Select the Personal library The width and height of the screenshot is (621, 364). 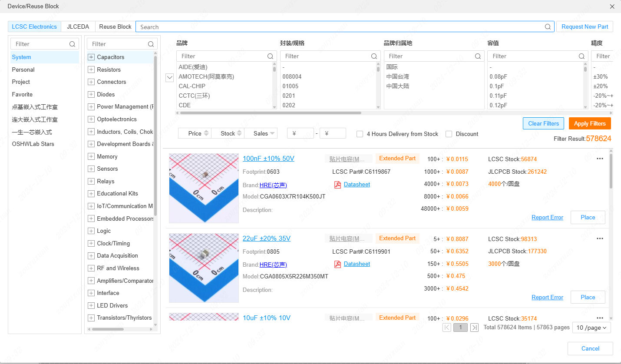23,69
